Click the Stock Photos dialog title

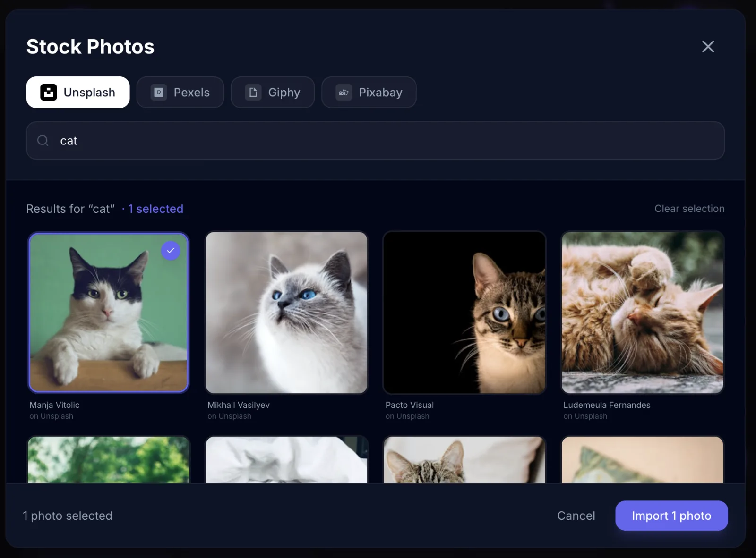click(x=90, y=47)
